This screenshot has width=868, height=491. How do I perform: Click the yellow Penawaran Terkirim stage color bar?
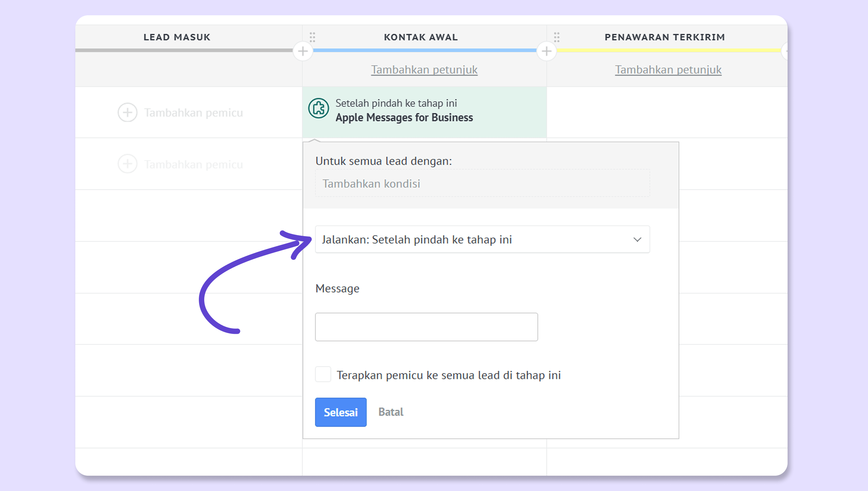click(x=668, y=51)
